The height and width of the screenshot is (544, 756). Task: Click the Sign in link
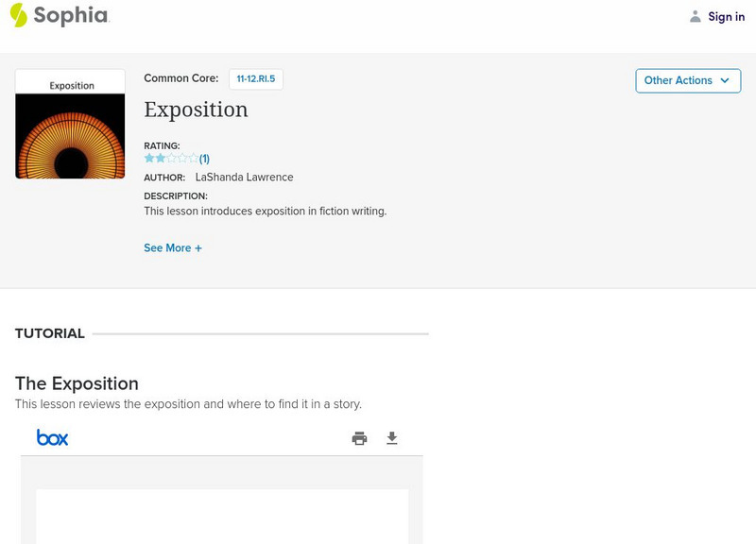pyautogui.click(x=726, y=16)
